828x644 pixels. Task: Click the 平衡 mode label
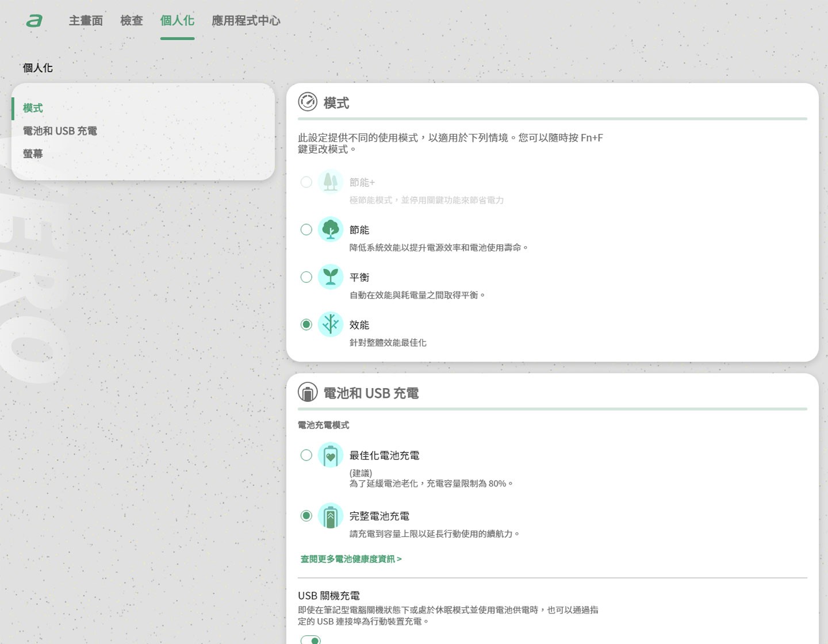359,277
